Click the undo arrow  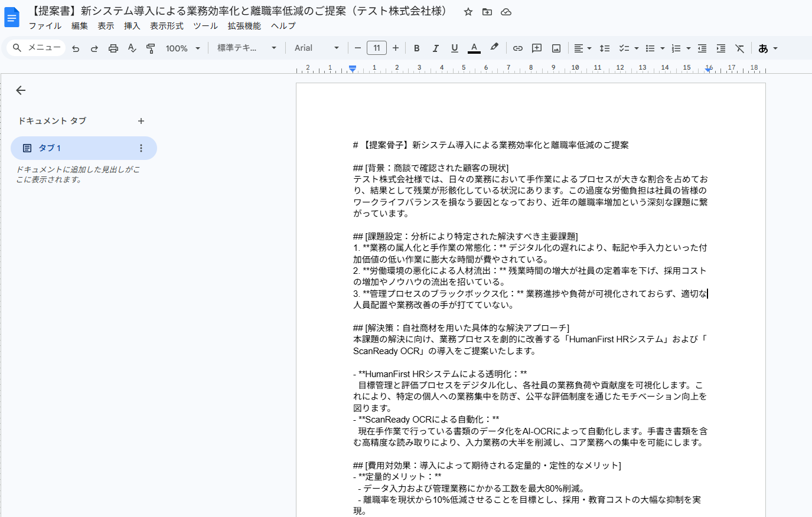[76, 48]
